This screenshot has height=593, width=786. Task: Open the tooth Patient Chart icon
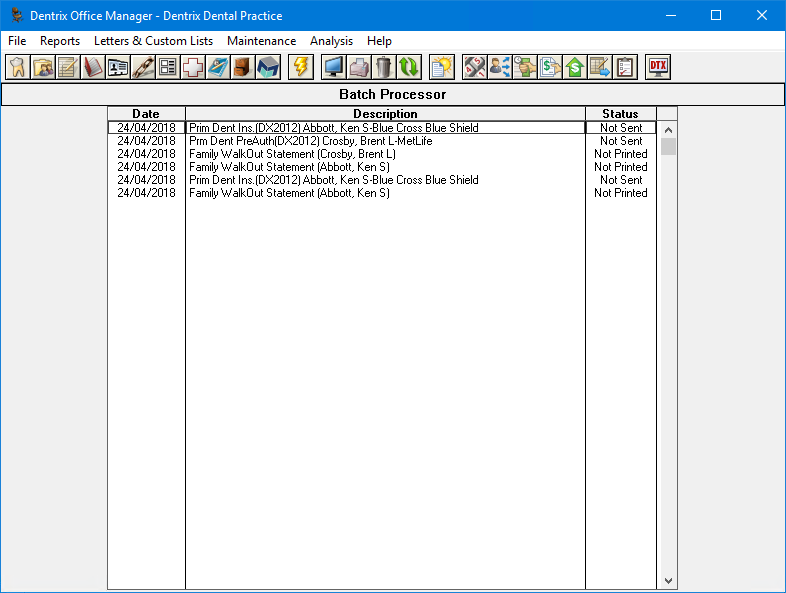pyautogui.click(x=17, y=67)
